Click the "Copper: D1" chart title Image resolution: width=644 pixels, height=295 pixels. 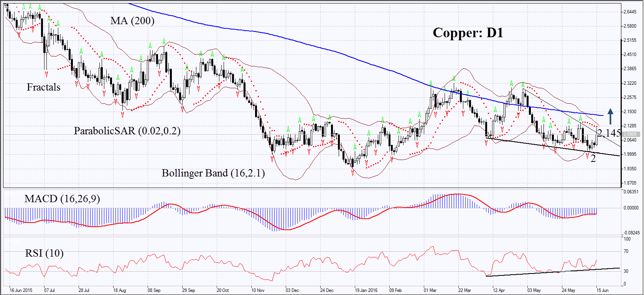pyautogui.click(x=468, y=33)
